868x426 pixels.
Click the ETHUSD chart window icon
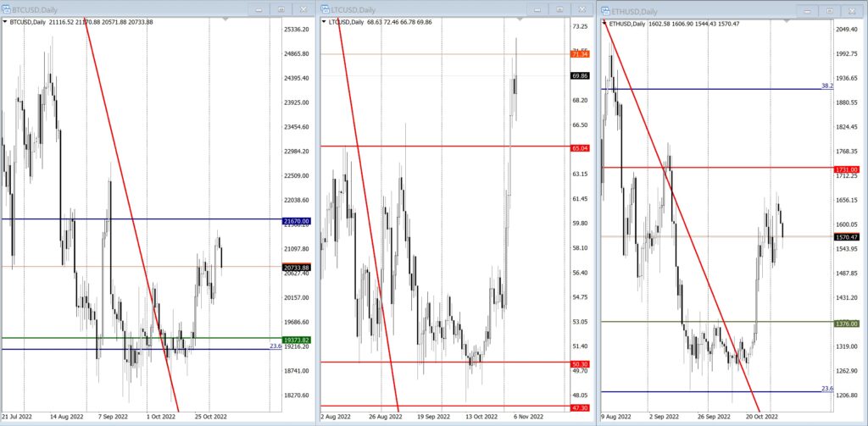(x=607, y=10)
